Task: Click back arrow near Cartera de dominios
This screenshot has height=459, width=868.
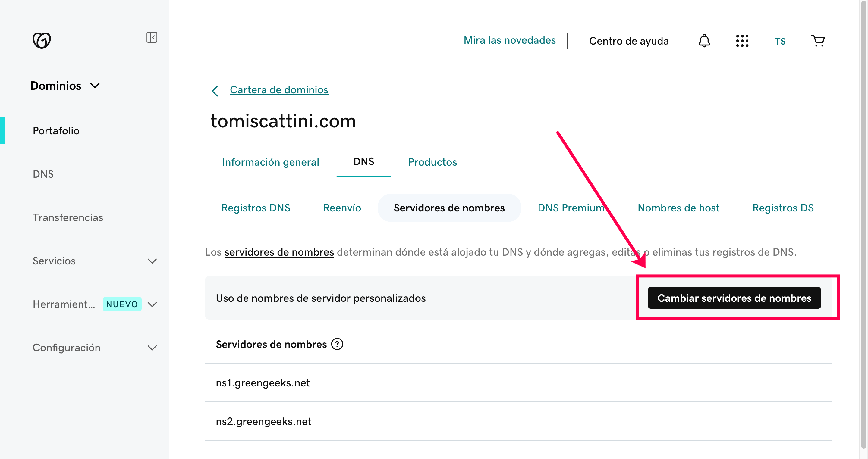Action: click(x=215, y=91)
